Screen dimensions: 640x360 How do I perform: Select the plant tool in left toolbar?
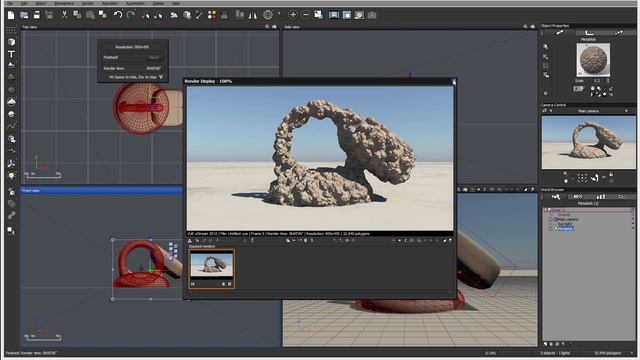(x=11, y=77)
